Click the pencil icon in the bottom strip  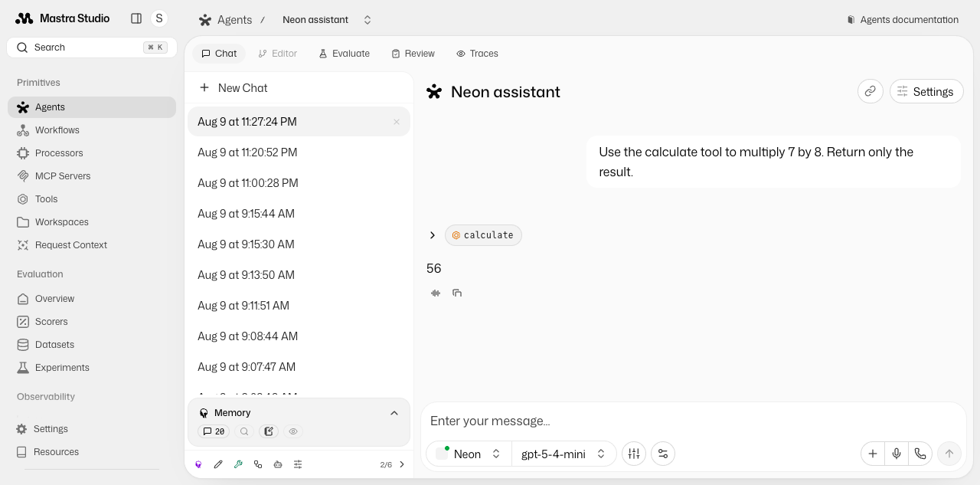coord(218,464)
